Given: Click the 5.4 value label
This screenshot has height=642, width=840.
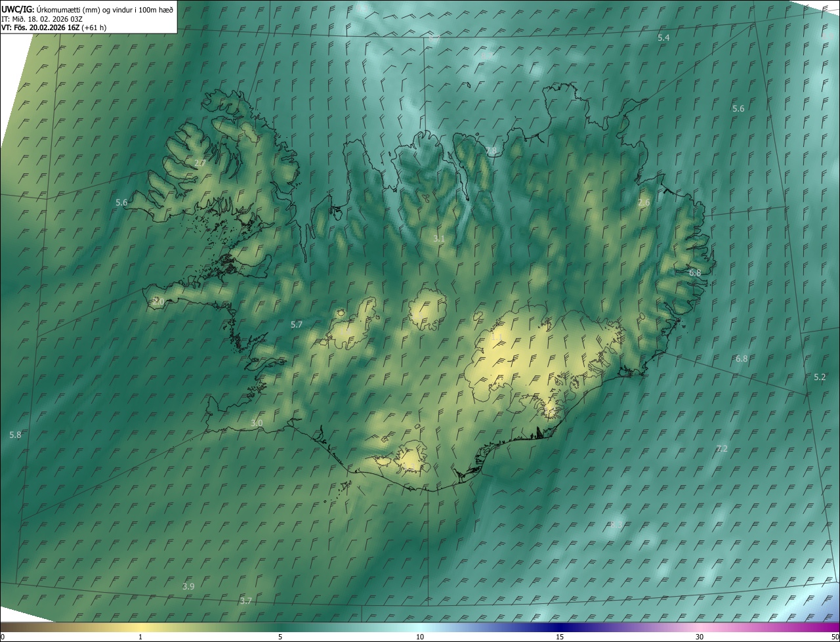Looking at the screenshot, I should point(663,38).
